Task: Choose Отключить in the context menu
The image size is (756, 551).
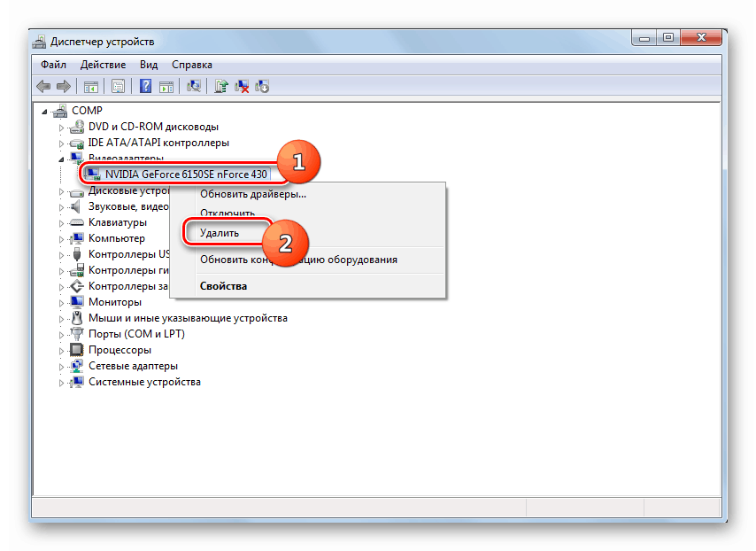Action: (x=307, y=213)
